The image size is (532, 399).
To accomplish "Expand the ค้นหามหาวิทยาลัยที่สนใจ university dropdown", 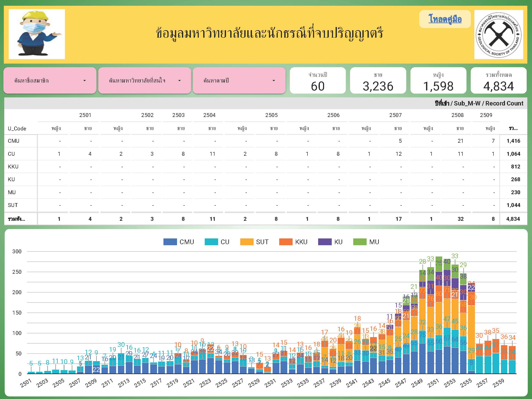I will point(144,81).
